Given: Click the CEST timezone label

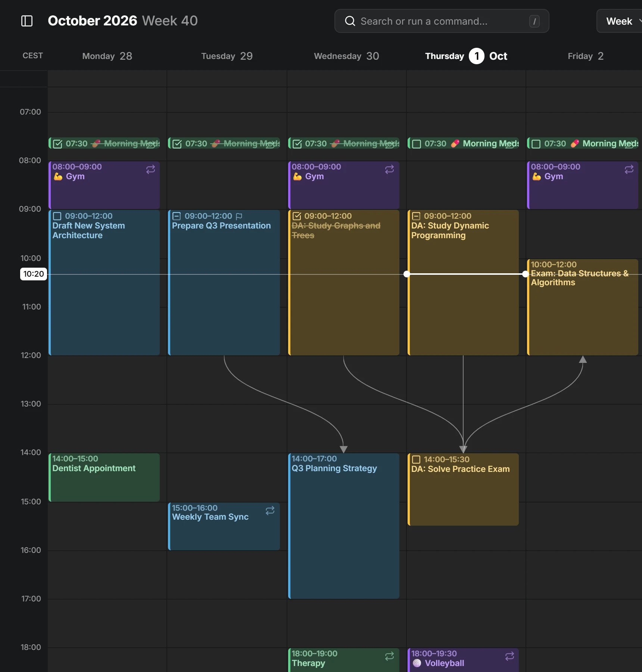Looking at the screenshot, I should (x=33, y=56).
